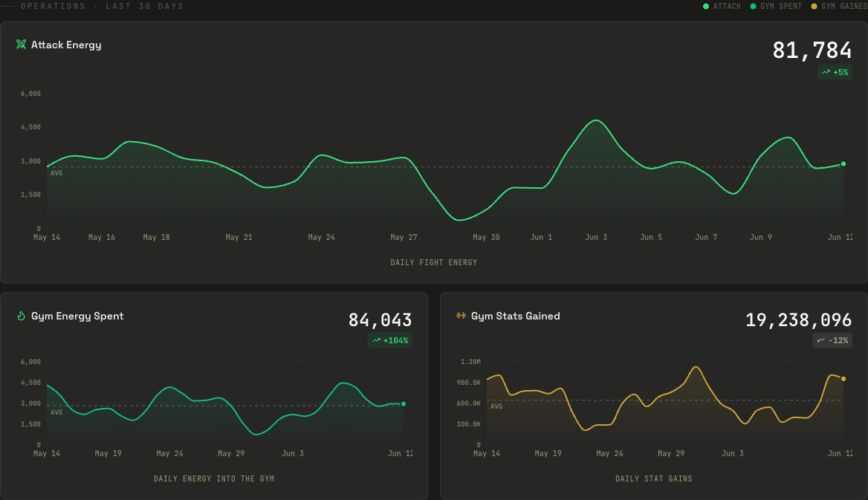Viewport: 868px width, 500px height.
Task: Click the 900.0K y-axis label
Action: point(468,383)
